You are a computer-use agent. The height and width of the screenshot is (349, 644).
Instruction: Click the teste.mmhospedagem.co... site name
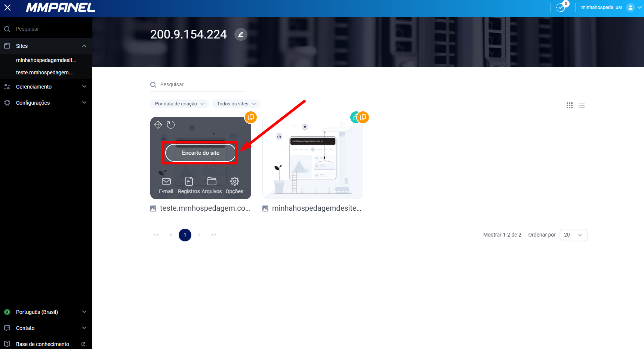tap(205, 209)
